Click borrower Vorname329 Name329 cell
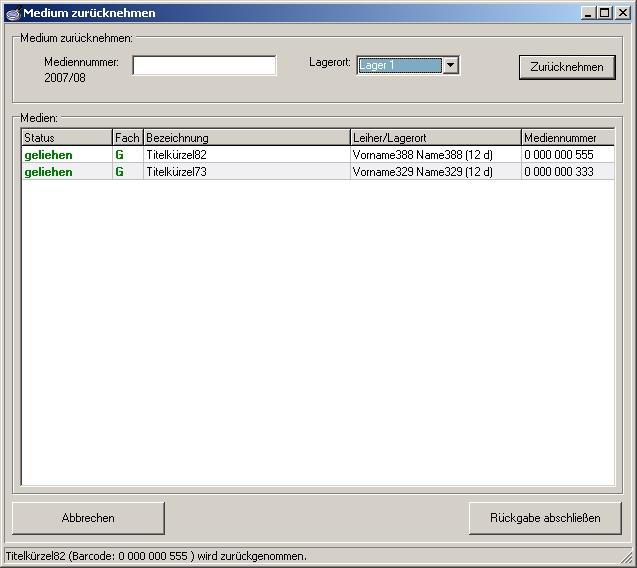The image size is (637, 568). (x=422, y=172)
